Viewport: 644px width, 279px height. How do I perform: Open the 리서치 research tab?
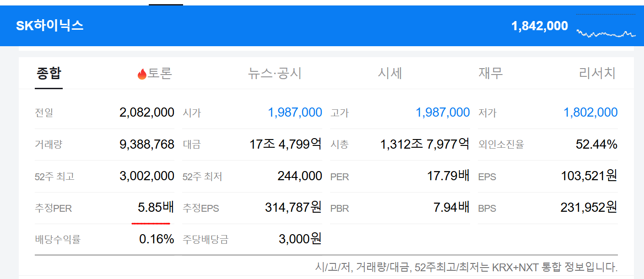pyautogui.click(x=597, y=73)
